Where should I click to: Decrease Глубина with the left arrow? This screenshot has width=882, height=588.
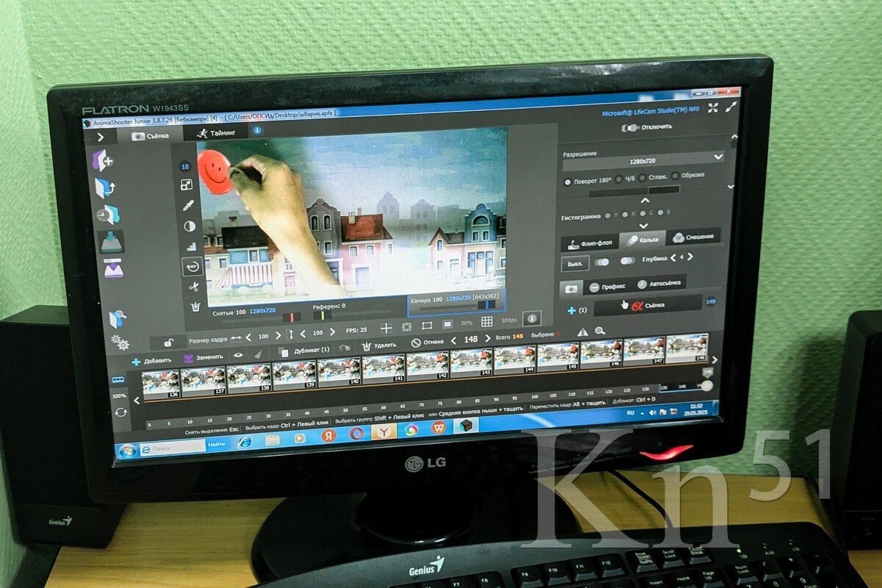point(672,258)
